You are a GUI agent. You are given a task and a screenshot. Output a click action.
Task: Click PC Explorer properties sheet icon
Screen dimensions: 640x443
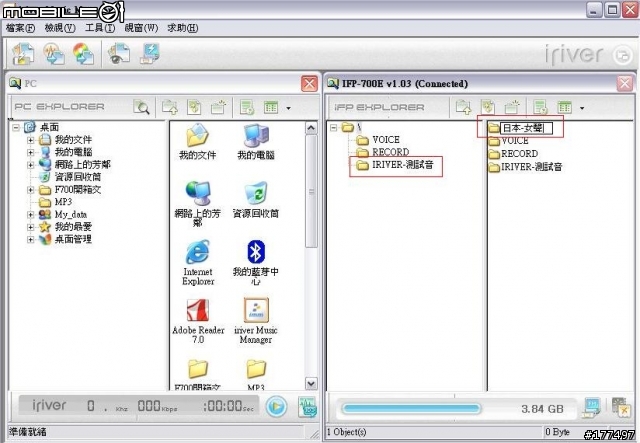click(x=247, y=107)
